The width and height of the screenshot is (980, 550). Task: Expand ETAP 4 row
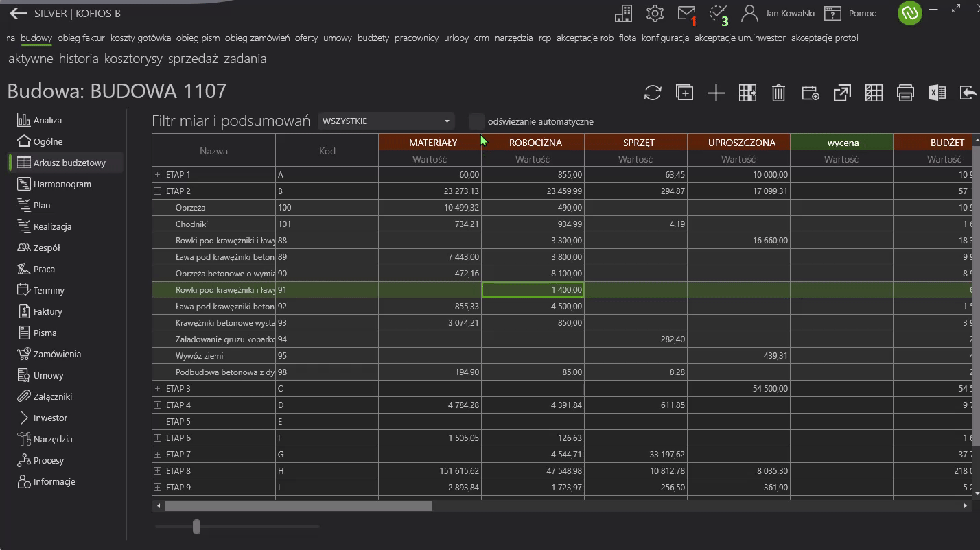click(x=157, y=405)
